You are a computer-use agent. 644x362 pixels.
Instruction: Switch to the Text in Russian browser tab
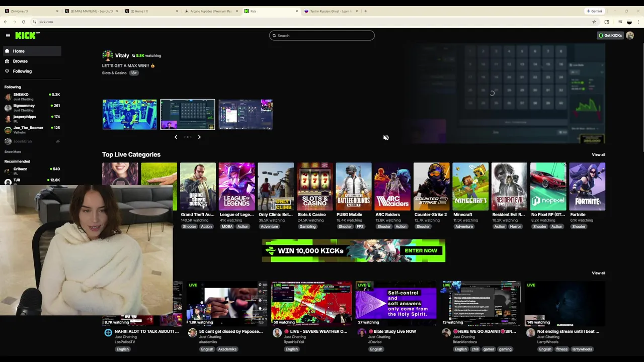pos(330,11)
